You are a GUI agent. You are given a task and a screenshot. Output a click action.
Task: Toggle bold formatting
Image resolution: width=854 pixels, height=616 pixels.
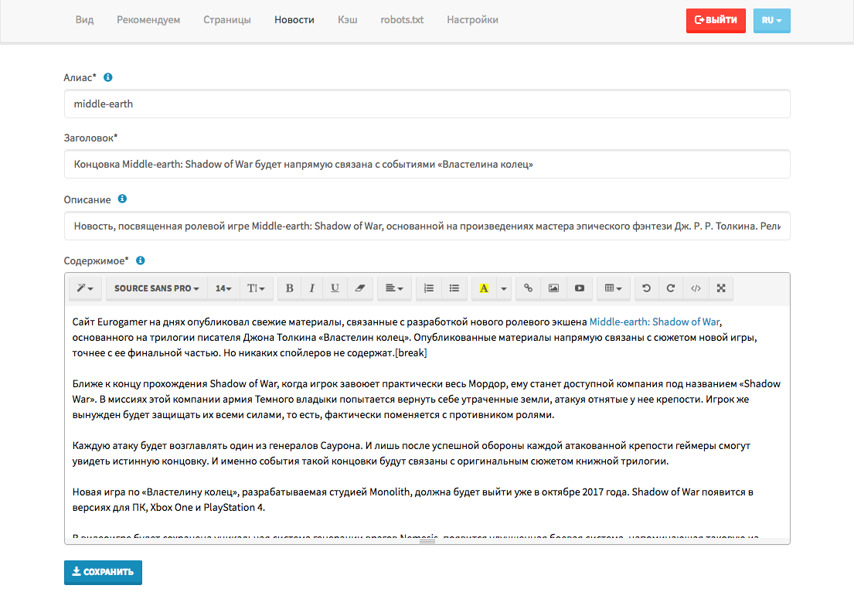289,288
